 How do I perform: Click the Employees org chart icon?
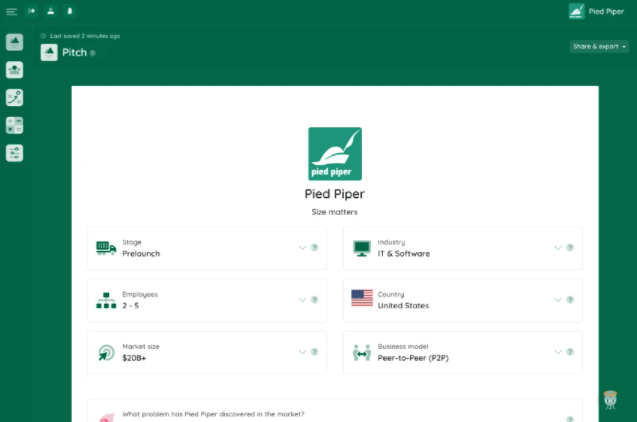click(106, 300)
